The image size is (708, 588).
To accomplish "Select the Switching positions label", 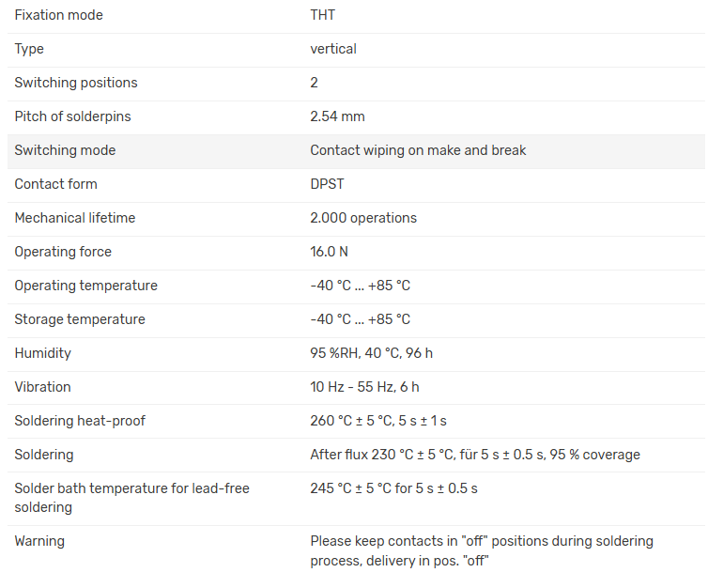I will click(75, 83).
